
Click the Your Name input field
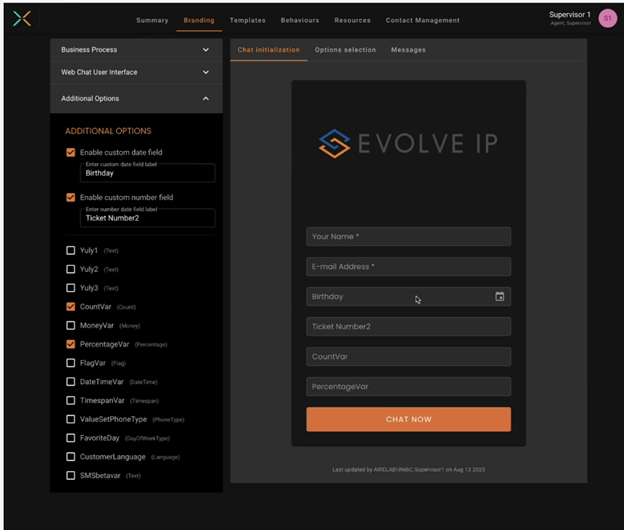[408, 237]
